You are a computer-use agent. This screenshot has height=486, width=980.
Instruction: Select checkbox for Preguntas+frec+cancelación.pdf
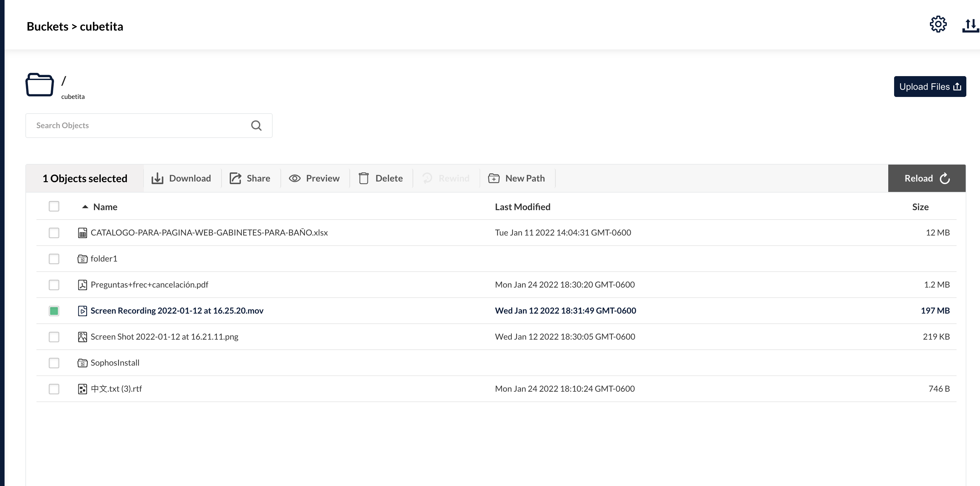point(54,285)
